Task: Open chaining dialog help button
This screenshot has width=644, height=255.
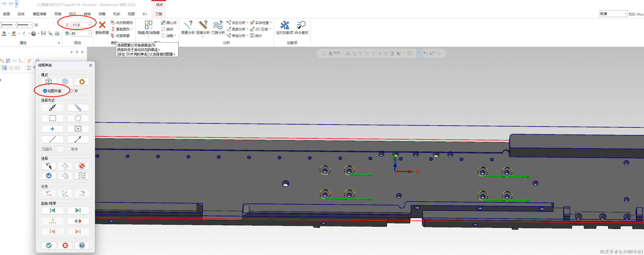Action: (x=82, y=245)
